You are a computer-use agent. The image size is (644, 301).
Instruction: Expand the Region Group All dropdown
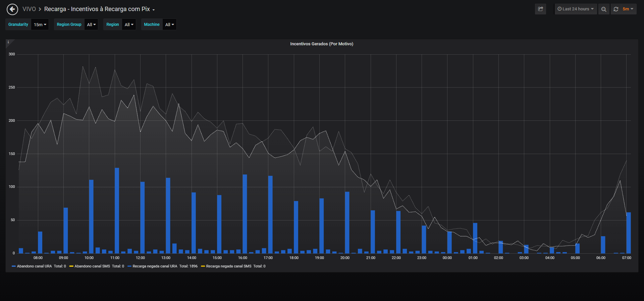tap(91, 24)
